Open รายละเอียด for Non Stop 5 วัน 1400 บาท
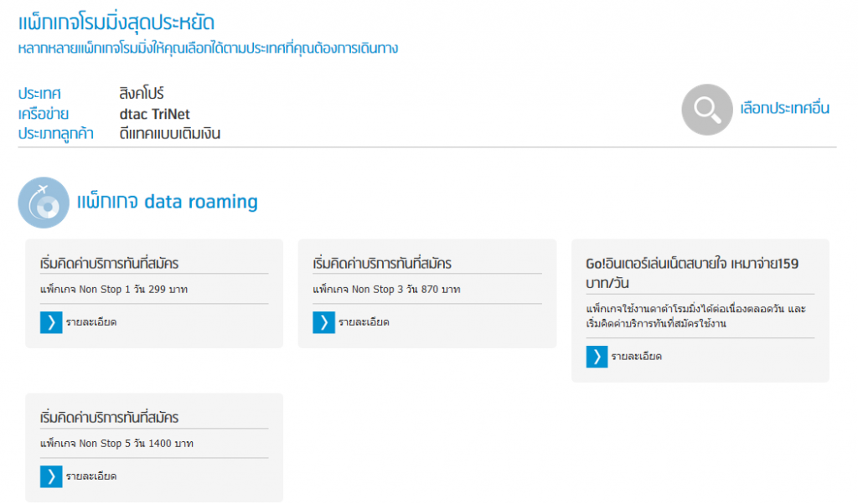Viewport: 858px width, 504px height. (90, 476)
